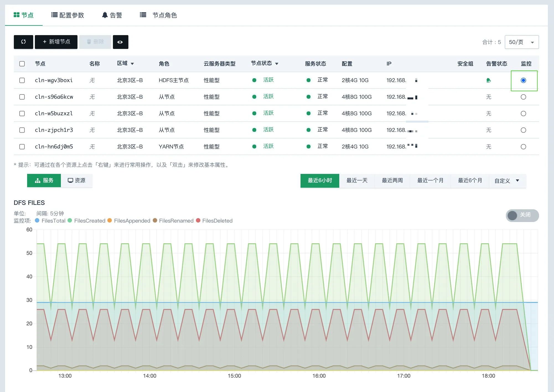Check the box for cln-w5buzxzl

pos(22,114)
